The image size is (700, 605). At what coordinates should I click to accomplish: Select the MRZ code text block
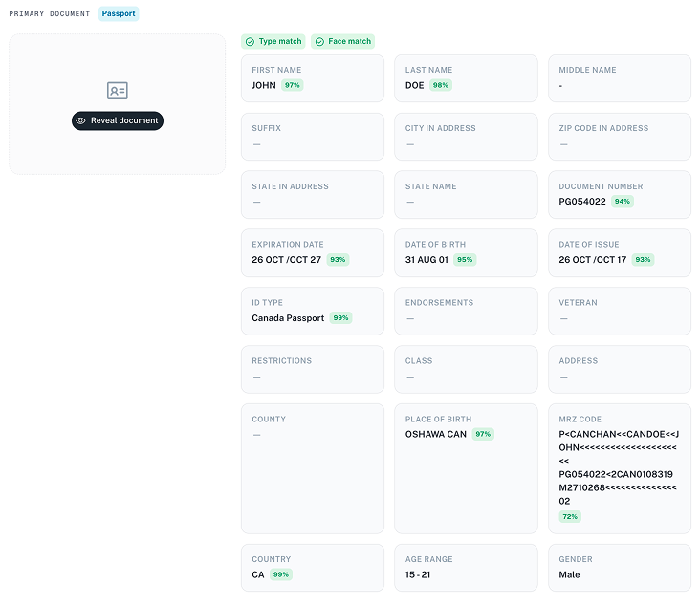click(619, 467)
